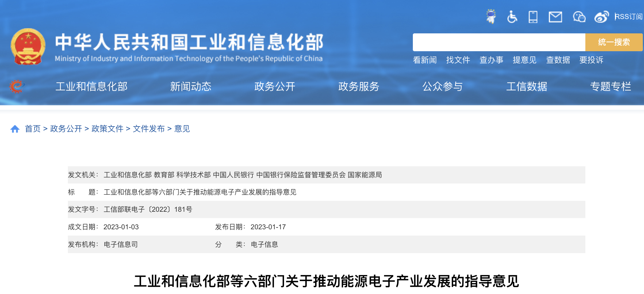
Task: Open 政务服务 navigation menu
Action: tap(359, 86)
